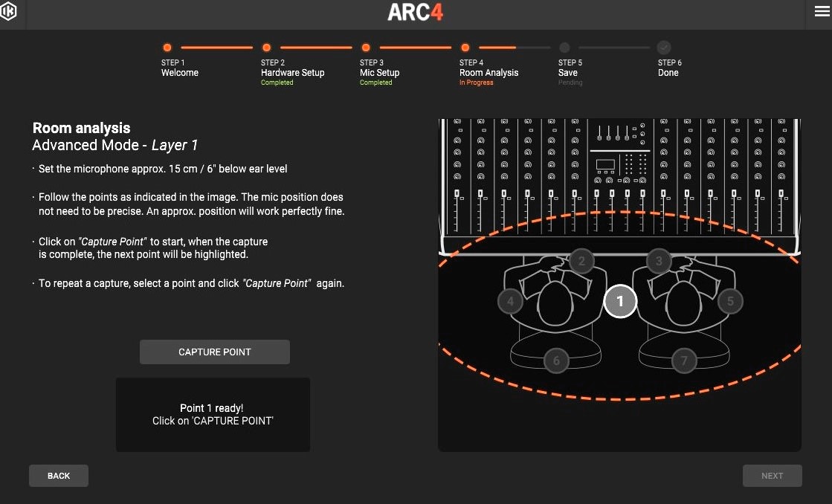Go to the Mic Setup step
This screenshot has width=832, height=504.
(x=379, y=73)
